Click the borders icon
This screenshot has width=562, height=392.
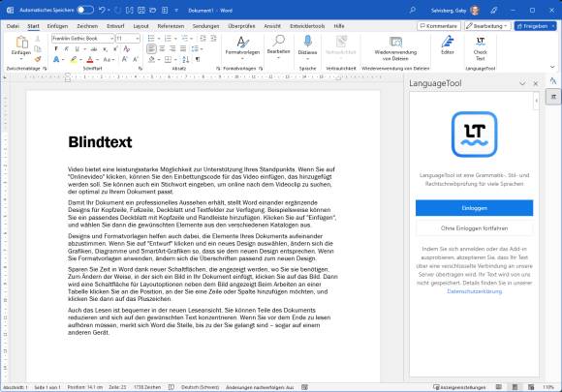(168, 59)
